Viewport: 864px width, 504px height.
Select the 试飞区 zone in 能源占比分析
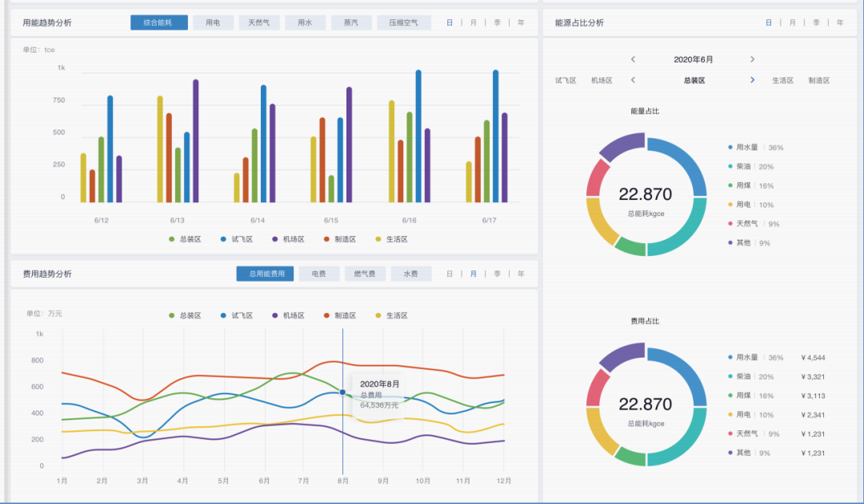tap(566, 80)
